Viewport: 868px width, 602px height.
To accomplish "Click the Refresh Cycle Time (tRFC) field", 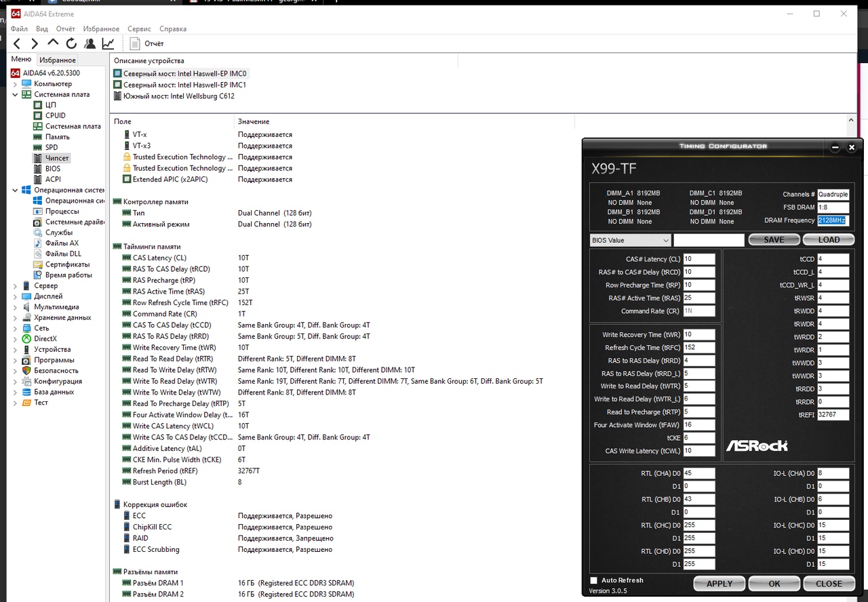I will pyautogui.click(x=699, y=348).
